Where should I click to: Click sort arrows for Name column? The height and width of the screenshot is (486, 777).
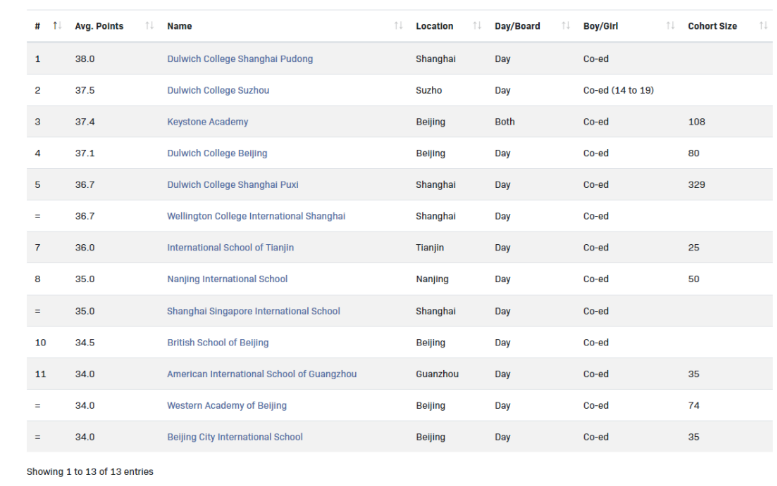398,26
